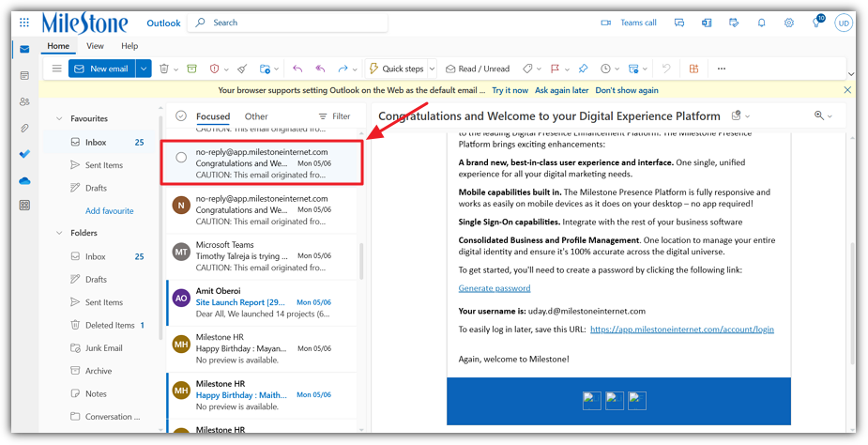
Task: Click the Snooze clock icon
Action: click(605, 69)
